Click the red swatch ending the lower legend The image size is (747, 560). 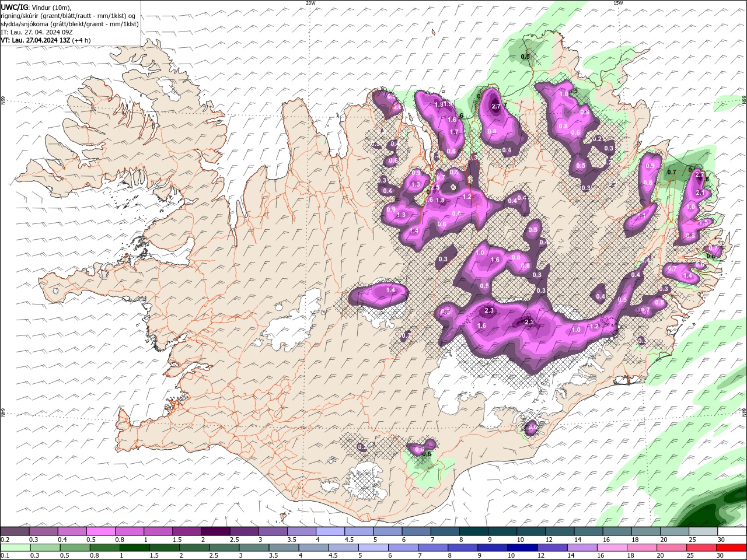click(731, 547)
